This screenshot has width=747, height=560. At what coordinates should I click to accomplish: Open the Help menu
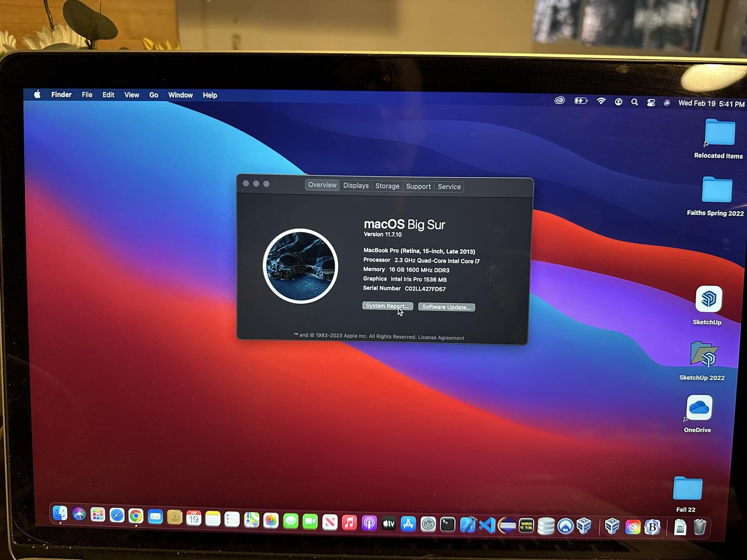[x=210, y=95]
